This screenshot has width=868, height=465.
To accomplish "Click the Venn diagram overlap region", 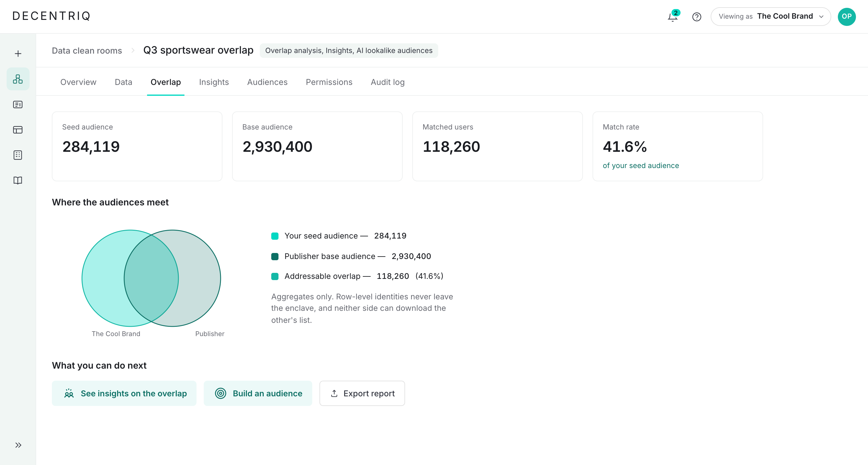I will click(x=151, y=278).
